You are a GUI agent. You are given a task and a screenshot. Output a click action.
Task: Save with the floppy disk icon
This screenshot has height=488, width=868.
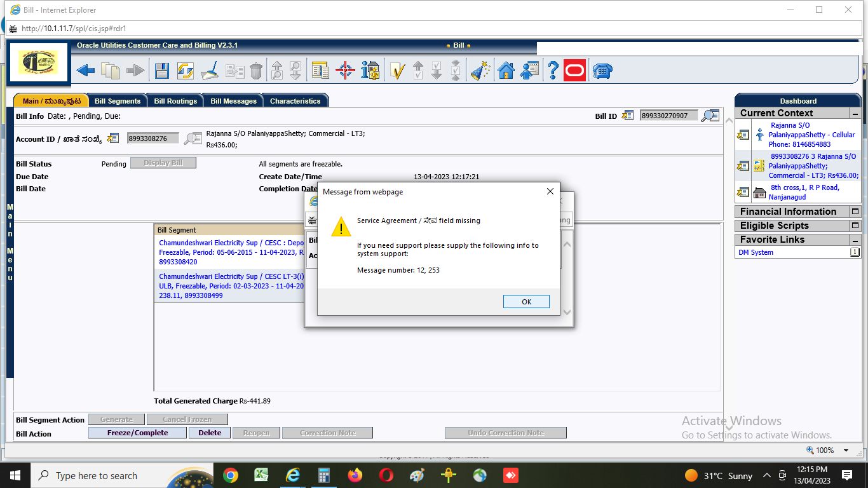point(162,70)
